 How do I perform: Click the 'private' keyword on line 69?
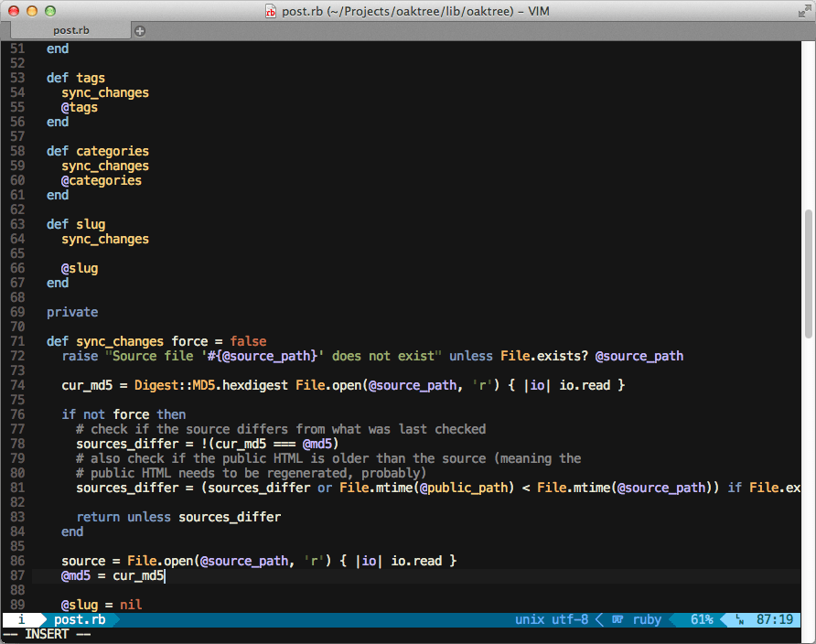pos(72,312)
